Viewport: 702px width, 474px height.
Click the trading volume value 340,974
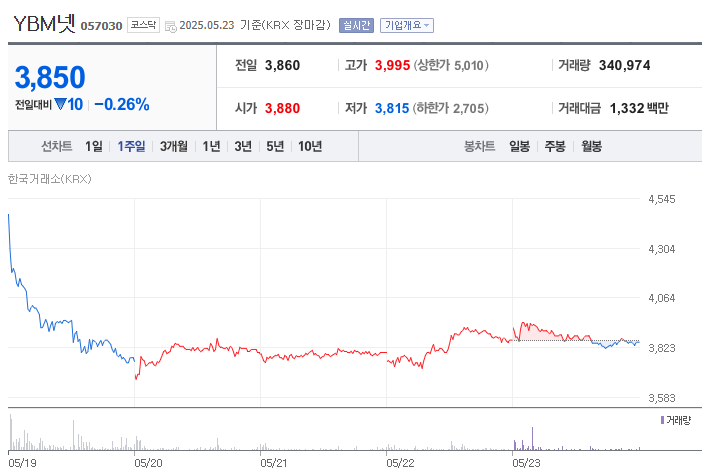625,65
